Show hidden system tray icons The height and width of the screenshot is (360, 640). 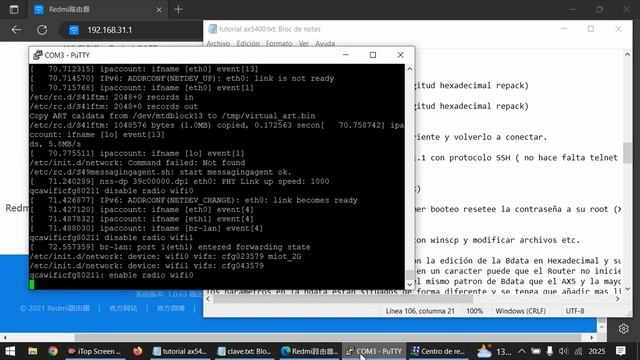(x=522, y=351)
